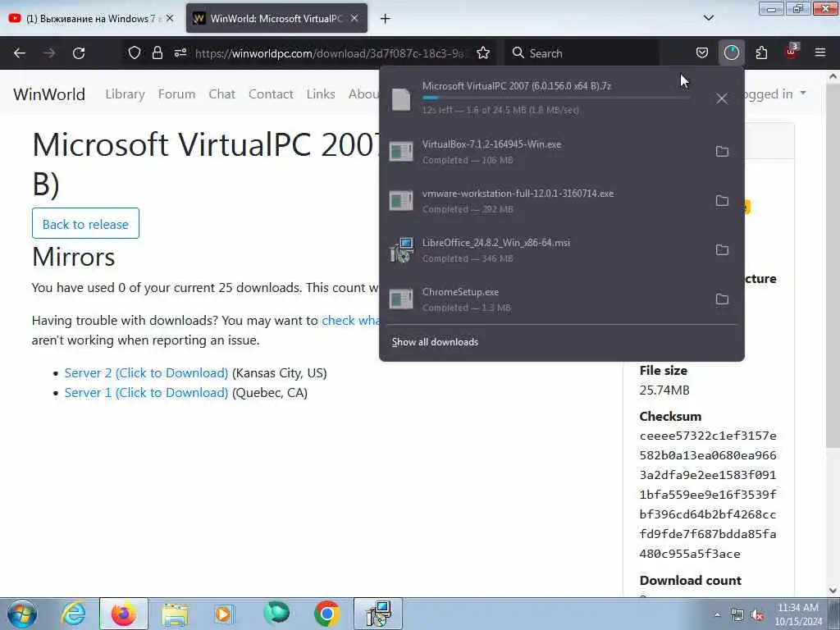Image resolution: width=840 pixels, height=630 pixels.
Task: Click the WinWorld site logo
Action: click(49, 94)
